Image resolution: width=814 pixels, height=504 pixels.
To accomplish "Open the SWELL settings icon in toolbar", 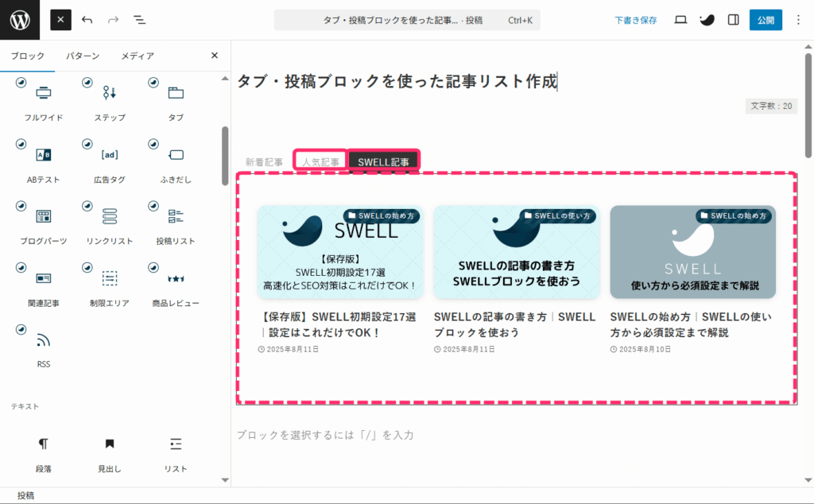I will coord(707,20).
